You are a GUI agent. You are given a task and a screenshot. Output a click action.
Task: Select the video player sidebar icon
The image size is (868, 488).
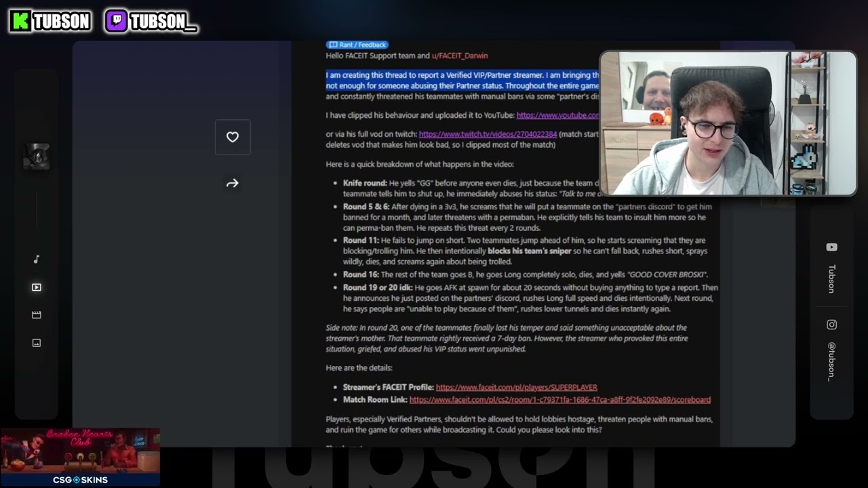pos(37,287)
